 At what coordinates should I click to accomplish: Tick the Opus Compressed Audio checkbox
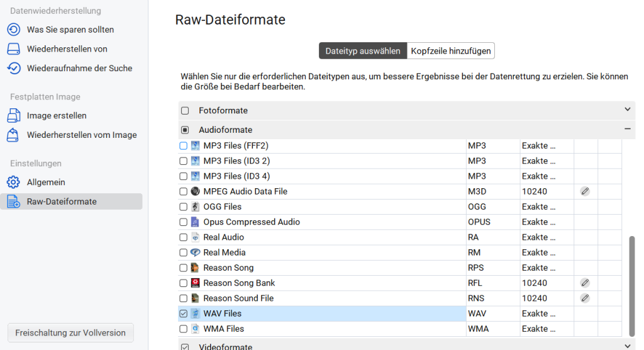(184, 222)
